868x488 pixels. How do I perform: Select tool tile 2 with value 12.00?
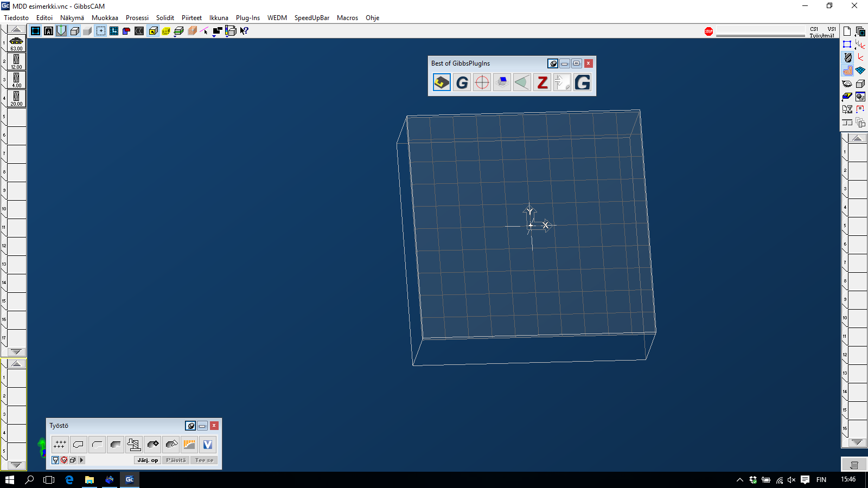16,62
